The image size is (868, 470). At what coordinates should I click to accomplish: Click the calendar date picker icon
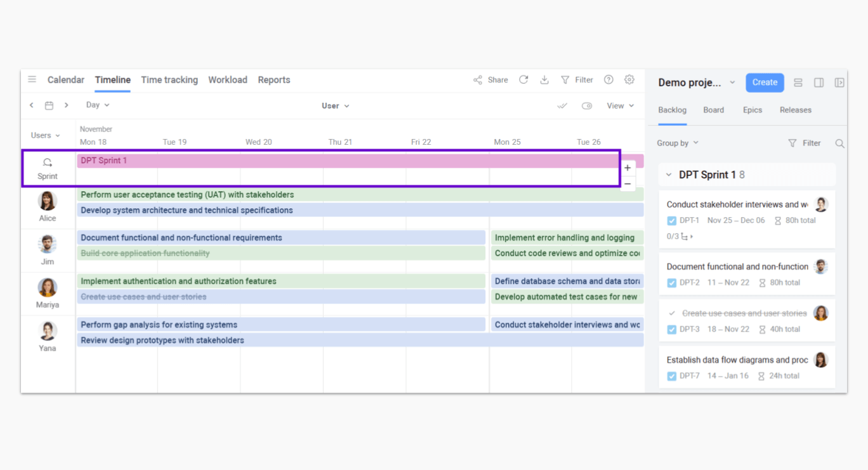click(x=49, y=105)
